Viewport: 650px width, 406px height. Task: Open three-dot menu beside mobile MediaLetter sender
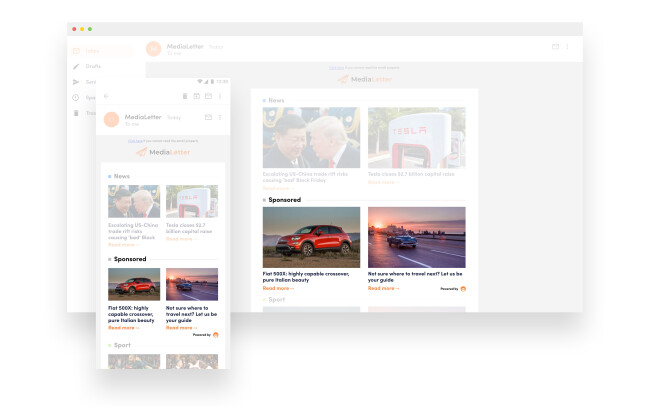coord(220,118)
